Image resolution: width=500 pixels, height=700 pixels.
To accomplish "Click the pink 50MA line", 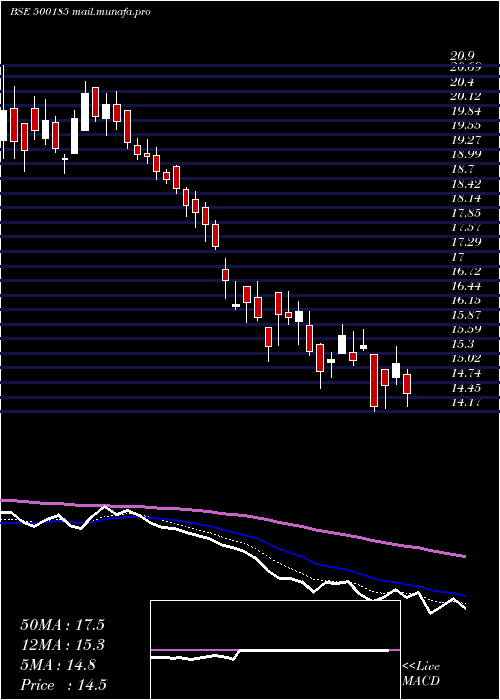I will click(x=232, y=515).
